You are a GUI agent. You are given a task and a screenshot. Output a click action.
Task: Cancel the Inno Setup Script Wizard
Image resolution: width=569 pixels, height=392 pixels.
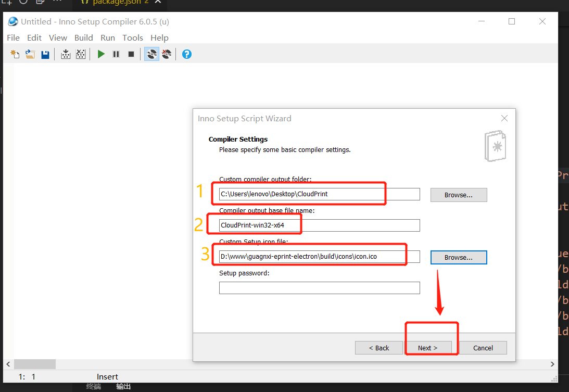pos(483,348)
